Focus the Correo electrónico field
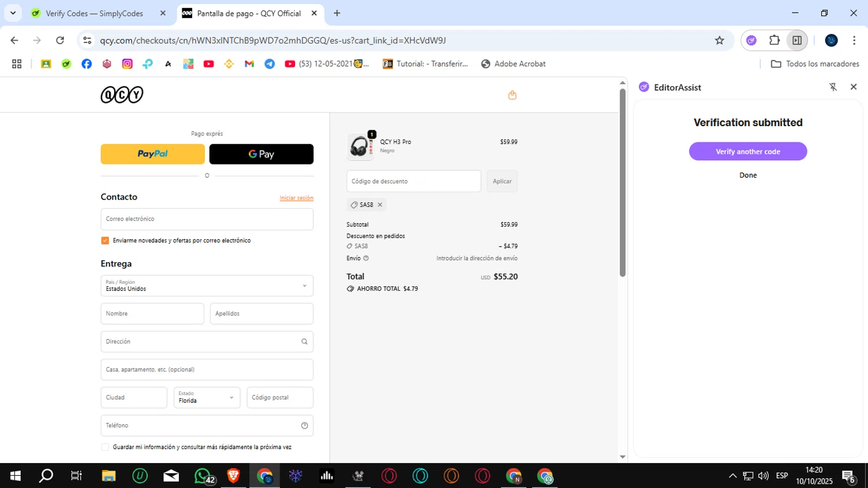The image size is (868, 488). click(x=207, y=219)
